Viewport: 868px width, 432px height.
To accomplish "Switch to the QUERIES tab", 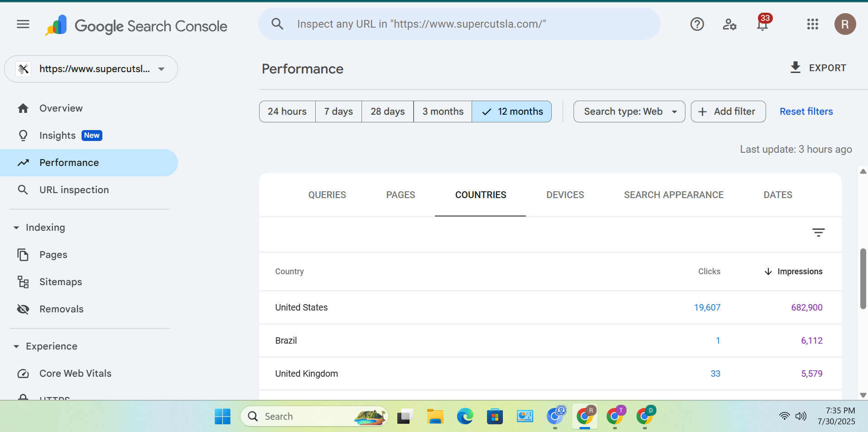I will [x=327, y=195].
